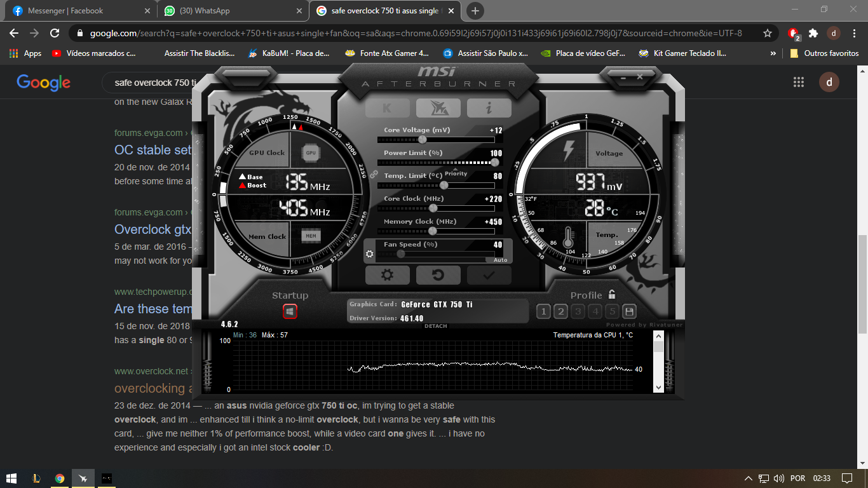868x488 pixels.
Task: Open Outros favoritos bookmarks folder
Action: tap(824, 53)
